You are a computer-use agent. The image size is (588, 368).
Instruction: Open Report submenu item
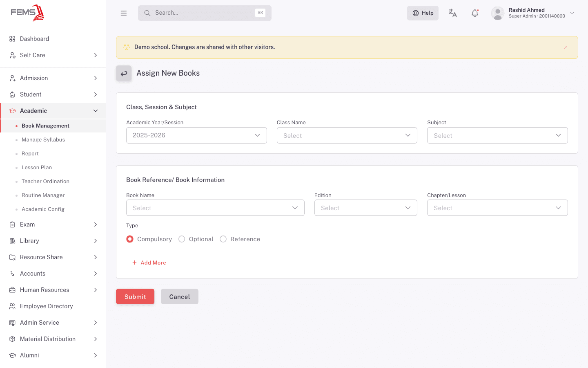point(53,154)
